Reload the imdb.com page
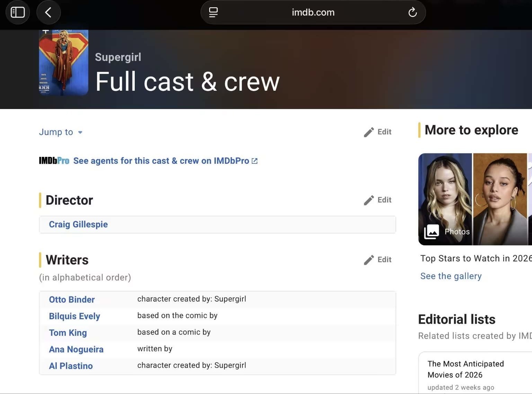The height and width of the screenshot is (394, 532). tap(412, 12)
